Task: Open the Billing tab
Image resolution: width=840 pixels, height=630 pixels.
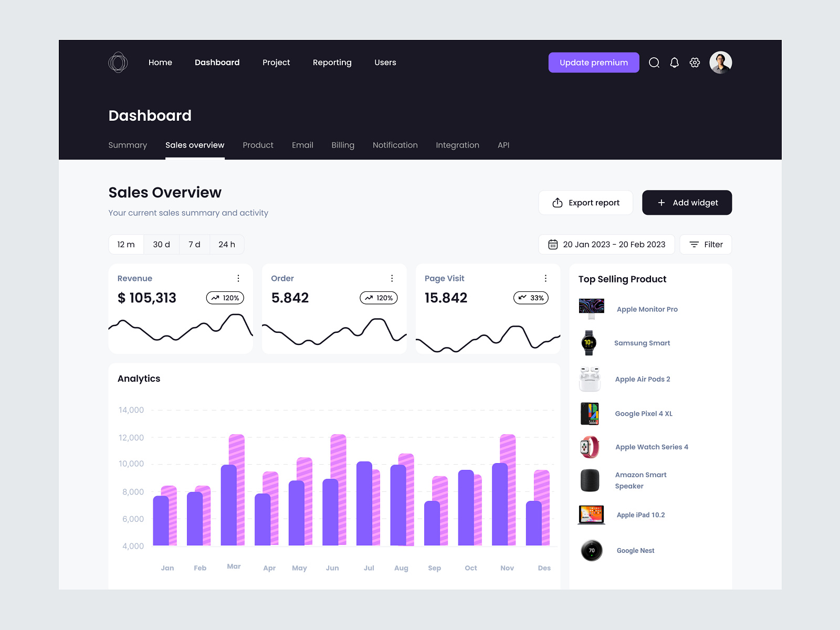Action: [343, 145]
